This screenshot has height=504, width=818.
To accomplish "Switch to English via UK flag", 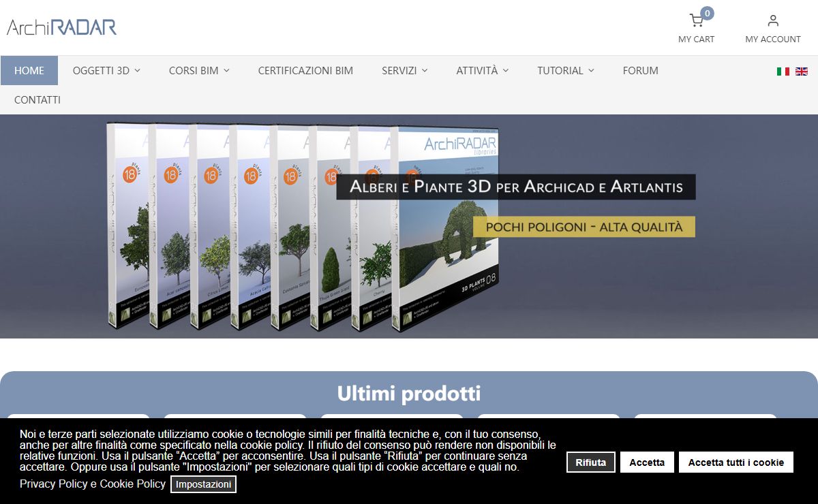I will [x=801, y=71].
